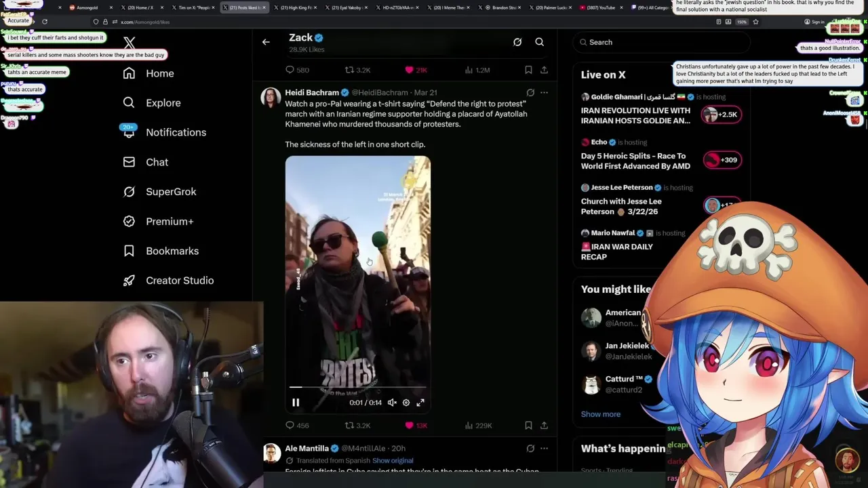Switch to the (3807) YouTube tab
Screen dimensions: 868x488
601,7
